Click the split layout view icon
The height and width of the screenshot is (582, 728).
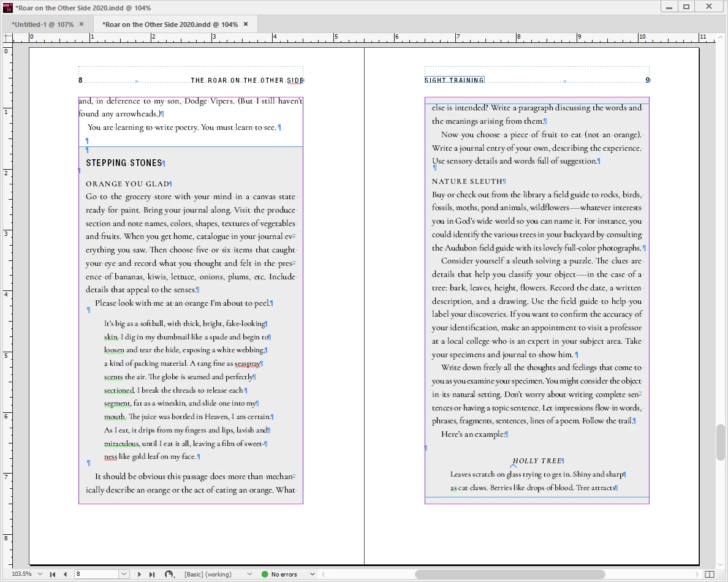(x=710, y=574)
